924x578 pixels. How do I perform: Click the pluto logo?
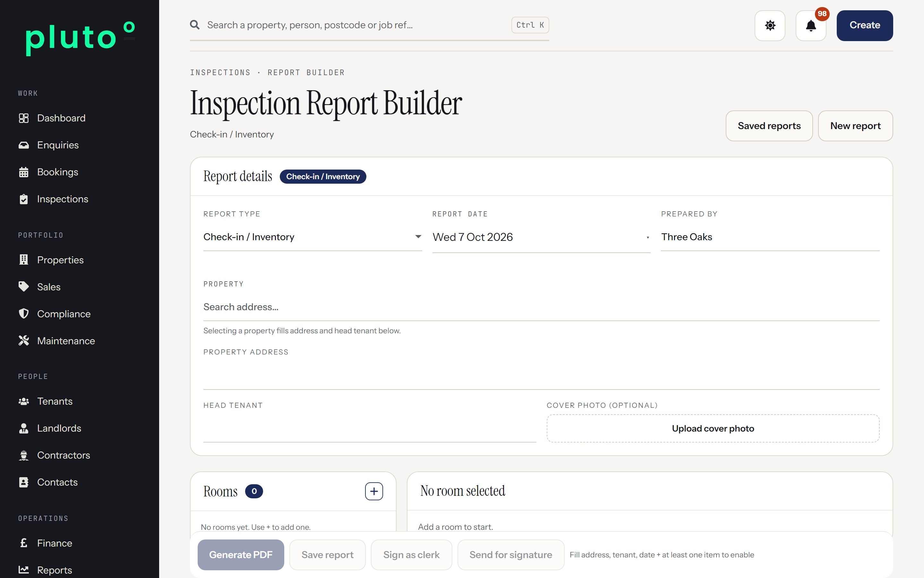[x=80, y=38]
